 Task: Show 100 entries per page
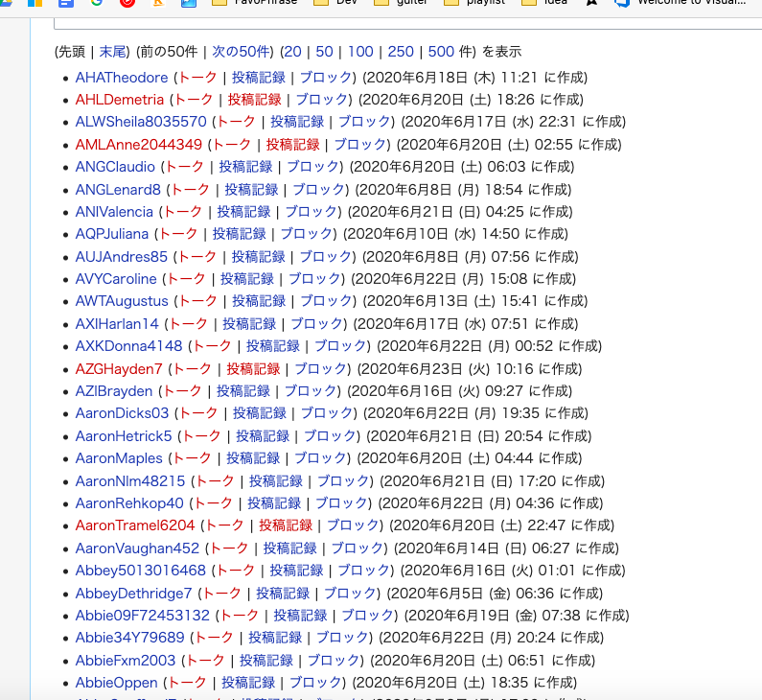pos(360,52)
